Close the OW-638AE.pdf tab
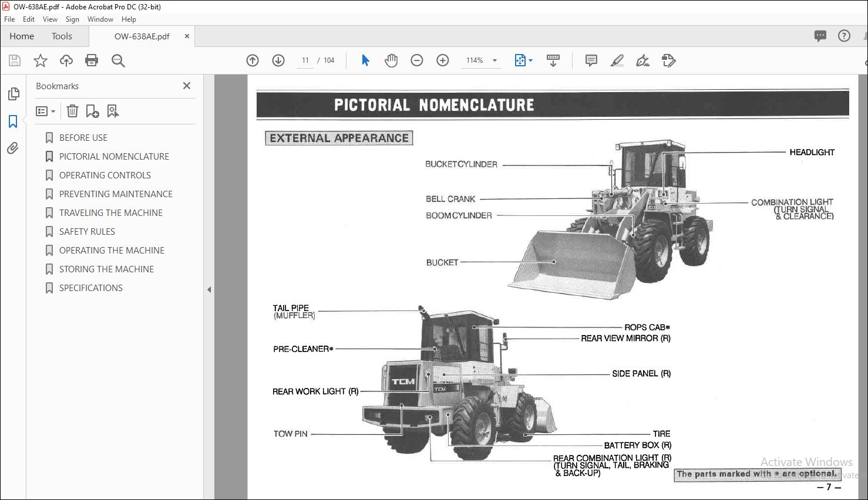The image size is (868, 500). 187,36
